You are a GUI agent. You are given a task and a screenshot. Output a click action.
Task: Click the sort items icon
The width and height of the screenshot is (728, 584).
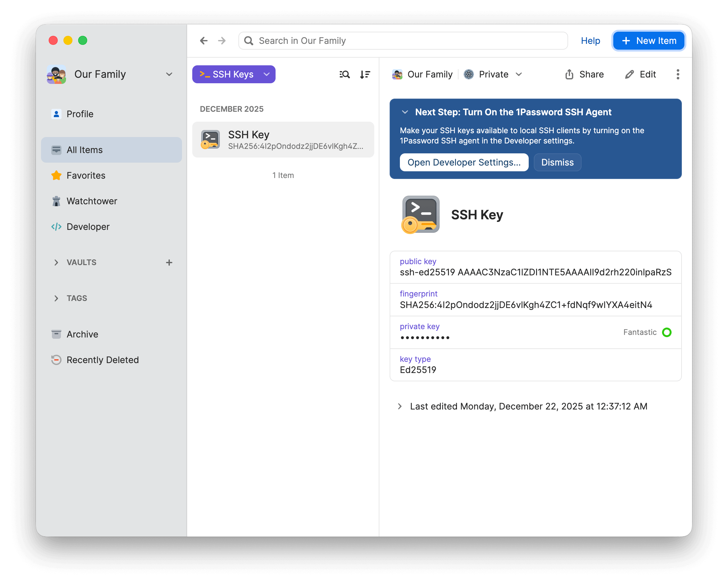point(365,74)
